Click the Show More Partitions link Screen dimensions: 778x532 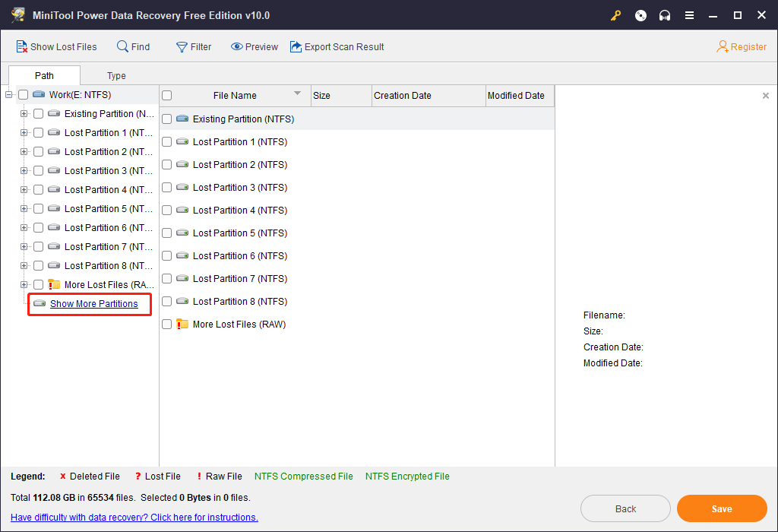[x=94, y=304]
